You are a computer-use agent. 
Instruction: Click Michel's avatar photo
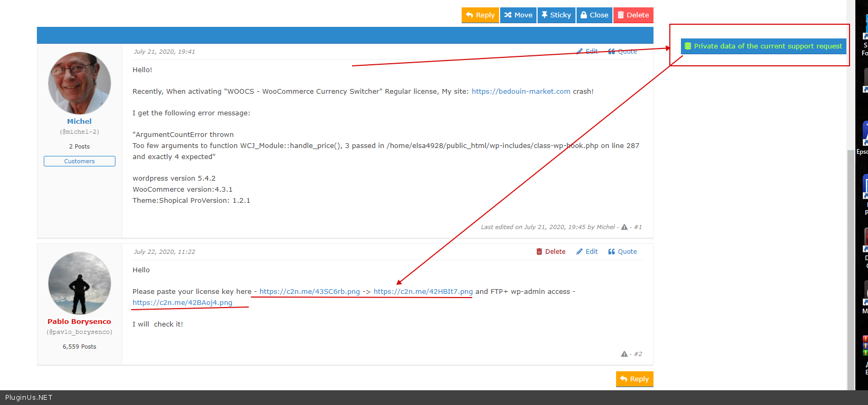click(80, 83)
